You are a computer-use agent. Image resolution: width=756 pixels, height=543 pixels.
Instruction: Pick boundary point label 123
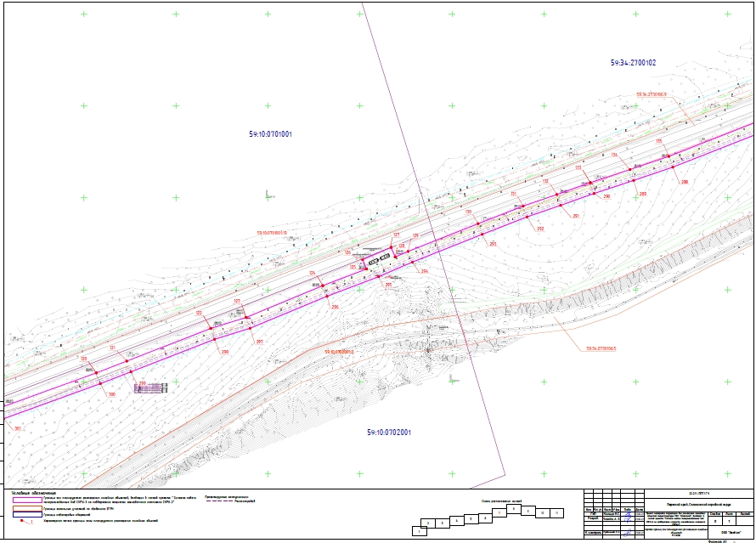pos(237,301)
